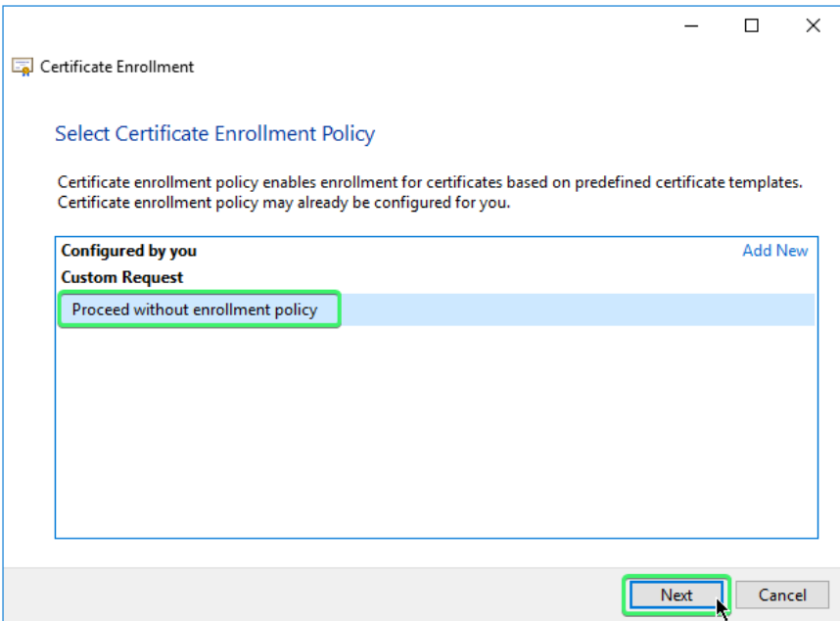Minimize the Certificate Enrollment window
This screenshot has height=621, width=840.
tap(691, 25)
